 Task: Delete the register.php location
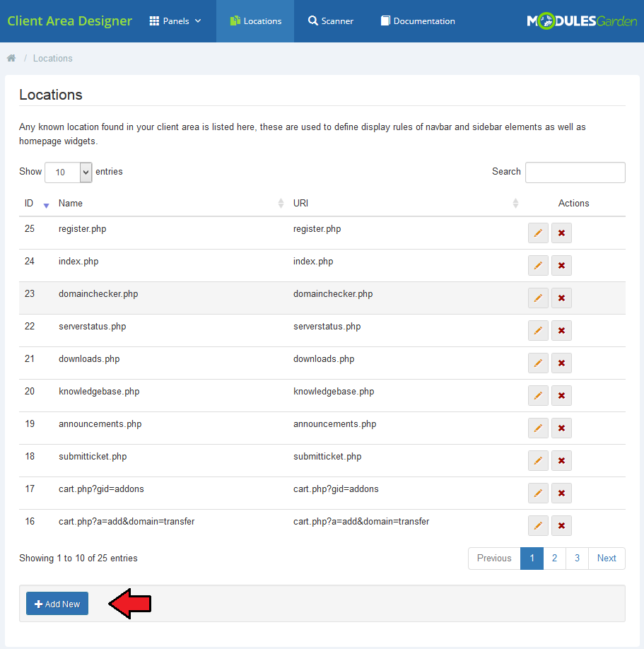561,233
